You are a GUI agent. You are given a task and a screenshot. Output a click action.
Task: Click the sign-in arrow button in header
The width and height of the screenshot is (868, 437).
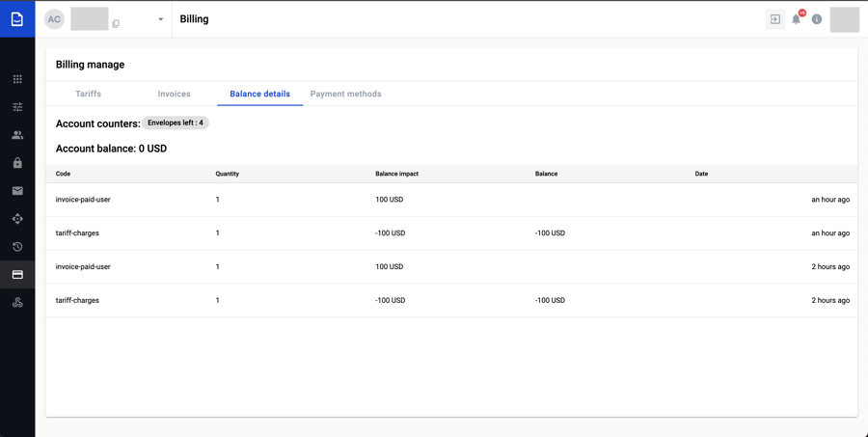[775, 19]
